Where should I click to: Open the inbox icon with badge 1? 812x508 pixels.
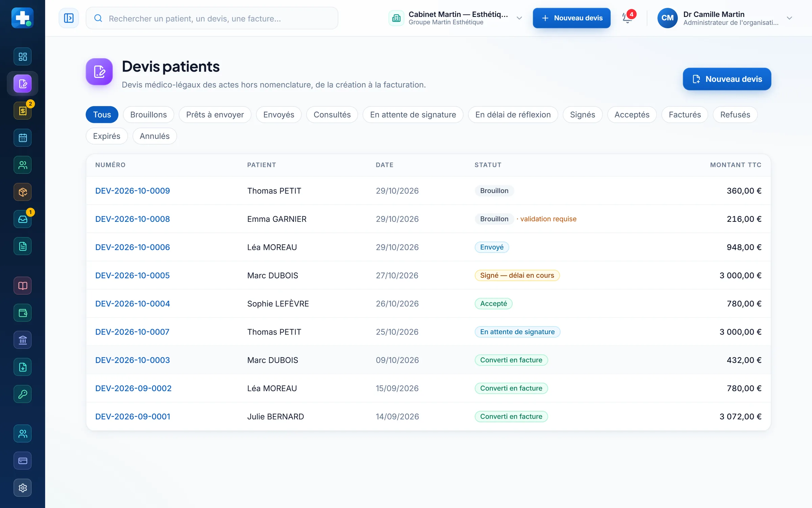pyautogui.click(x=23, y=219)
